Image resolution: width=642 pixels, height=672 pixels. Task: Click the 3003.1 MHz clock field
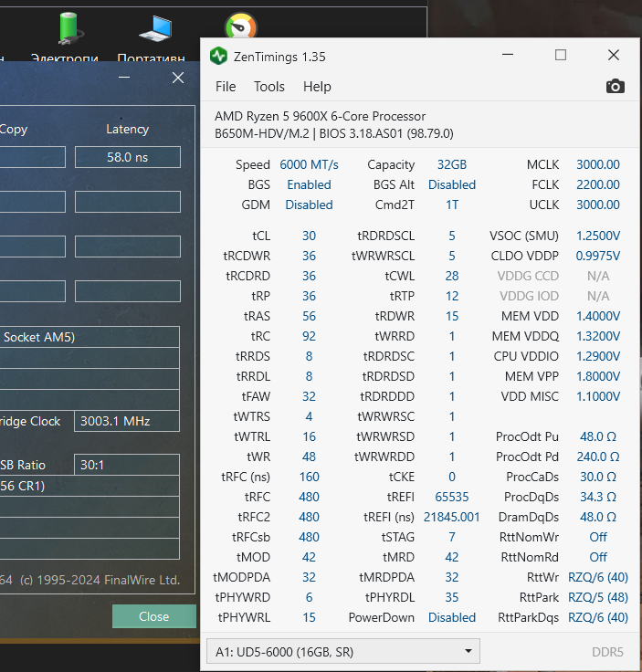coord(127,421)
